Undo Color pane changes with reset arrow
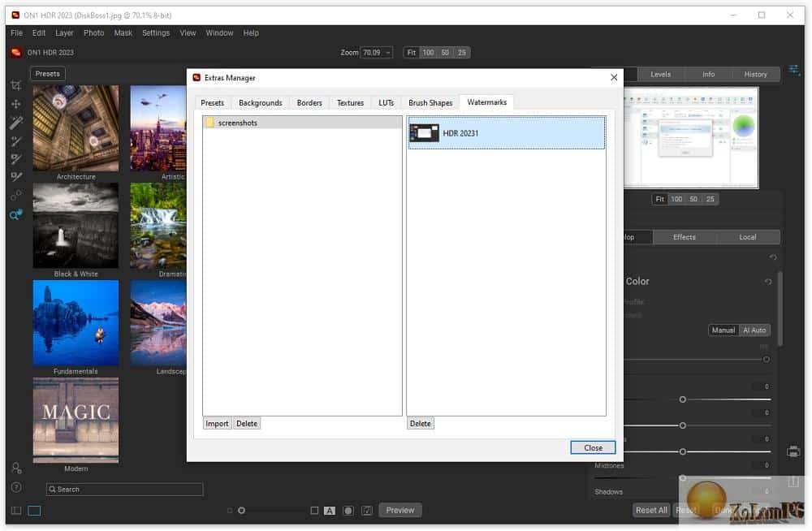Viewport: 812px width, 531px height. coord(768,281)
